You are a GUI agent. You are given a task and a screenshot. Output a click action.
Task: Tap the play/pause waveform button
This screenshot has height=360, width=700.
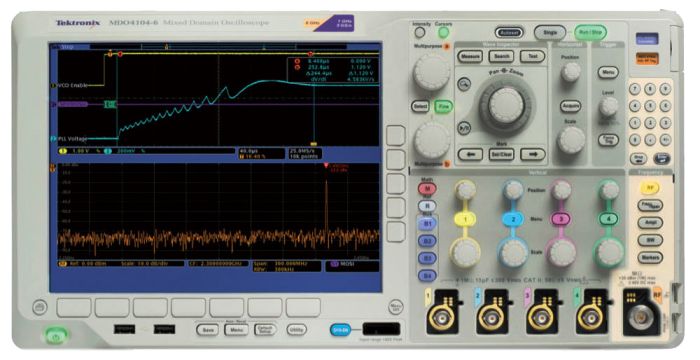(464, 128)
